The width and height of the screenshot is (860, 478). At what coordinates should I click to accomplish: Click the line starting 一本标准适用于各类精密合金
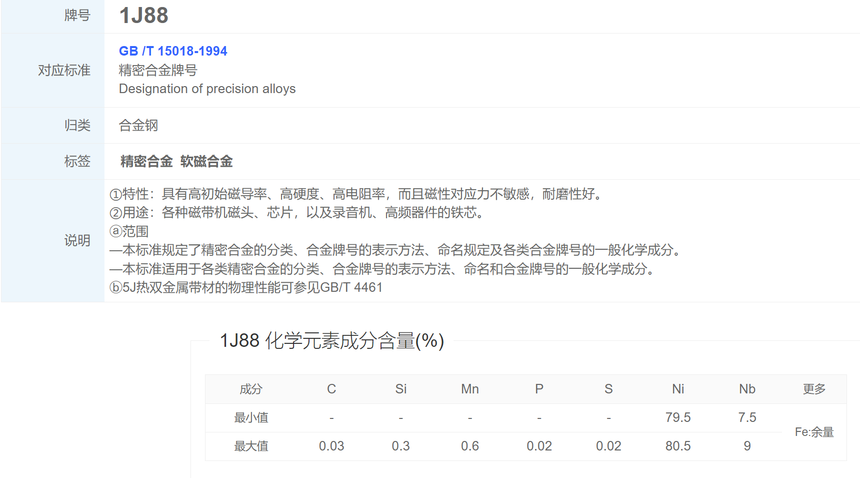384,269
